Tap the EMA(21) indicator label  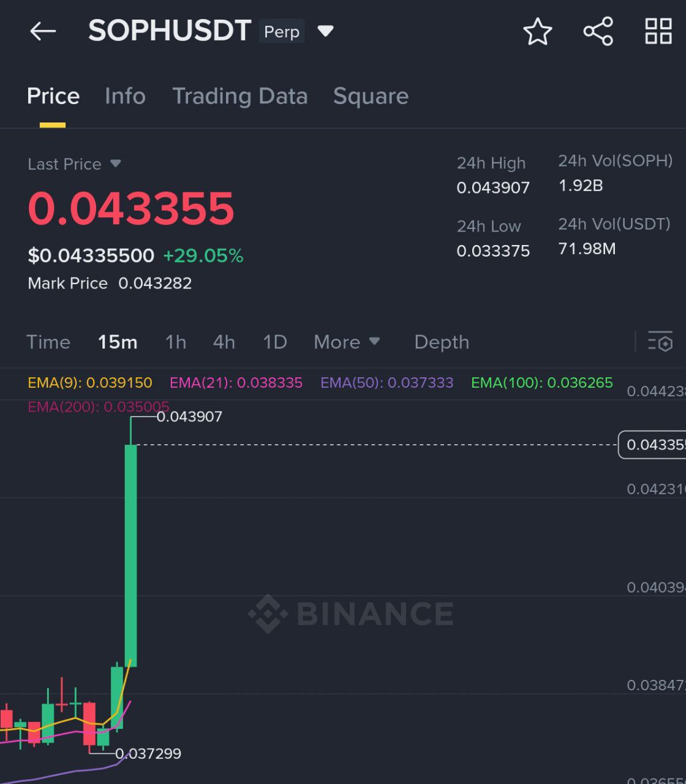pyautogui.click(x=236, y=383)
